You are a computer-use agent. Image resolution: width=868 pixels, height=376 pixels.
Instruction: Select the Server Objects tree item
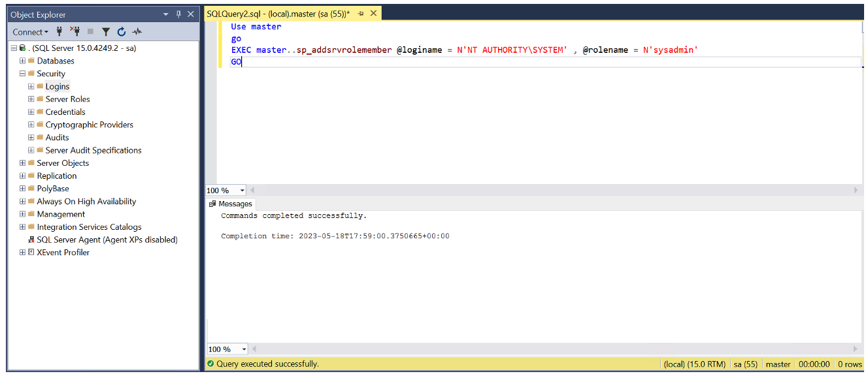click(63, 163)
